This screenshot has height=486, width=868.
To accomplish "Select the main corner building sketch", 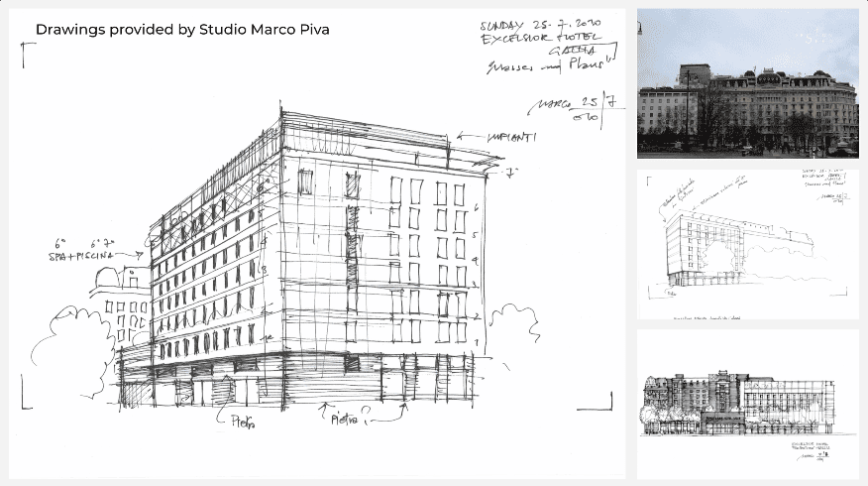I will point(317,244).
